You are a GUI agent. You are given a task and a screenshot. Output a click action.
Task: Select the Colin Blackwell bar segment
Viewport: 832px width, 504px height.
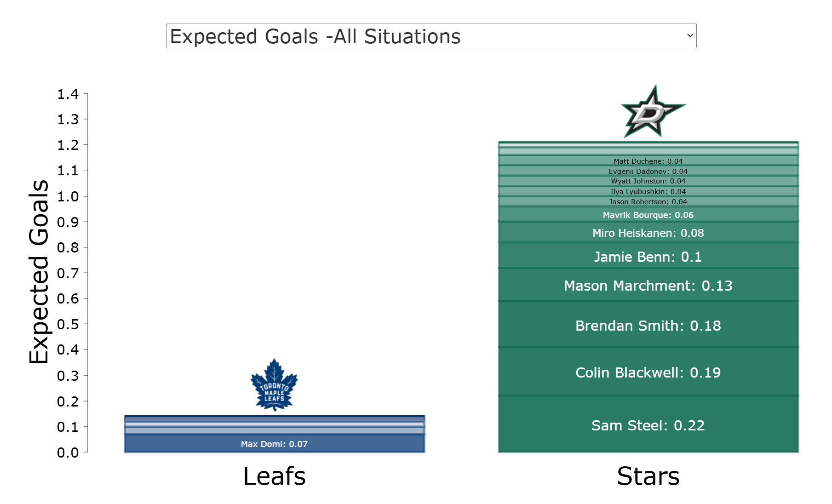[x=648, y=372]
